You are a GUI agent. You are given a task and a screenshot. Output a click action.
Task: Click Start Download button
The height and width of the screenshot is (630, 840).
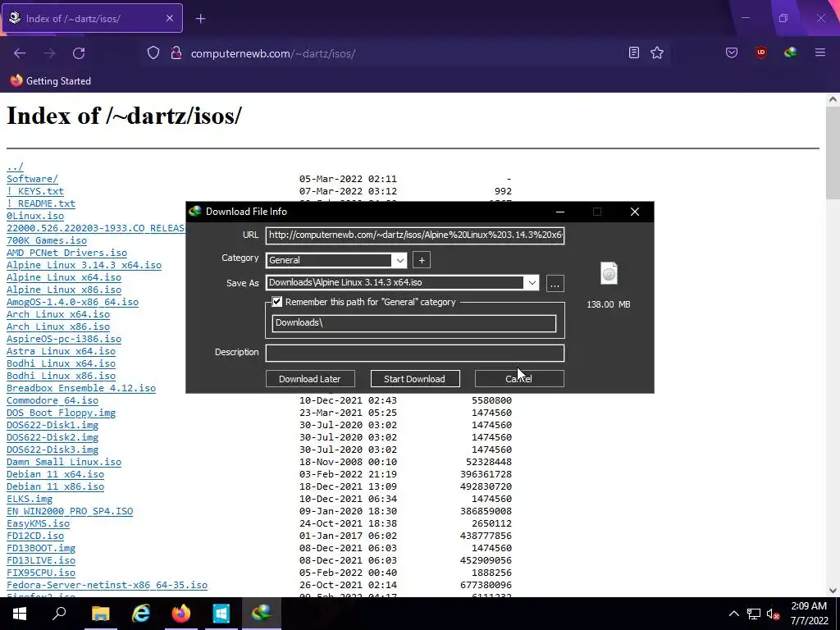click(x=414, y=379)
